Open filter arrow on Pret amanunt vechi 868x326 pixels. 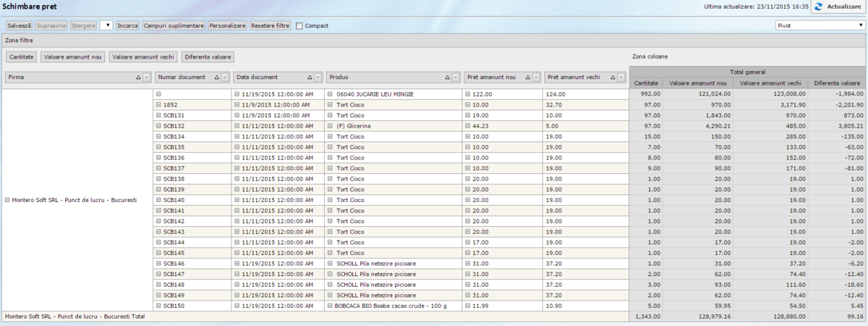pos(622,78)
